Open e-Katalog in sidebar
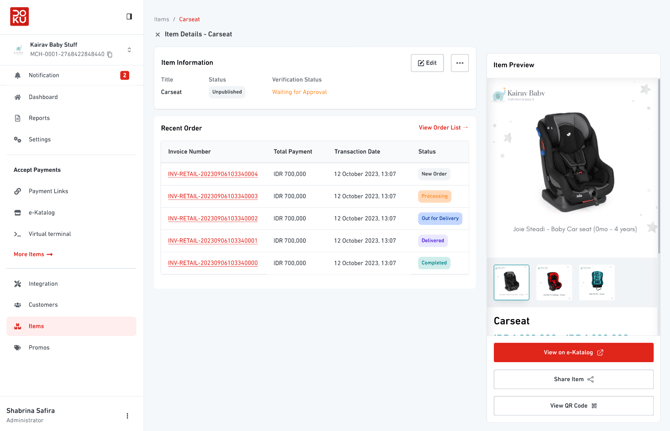This screenshot has height=431, width=670. (x=41, y=213)
